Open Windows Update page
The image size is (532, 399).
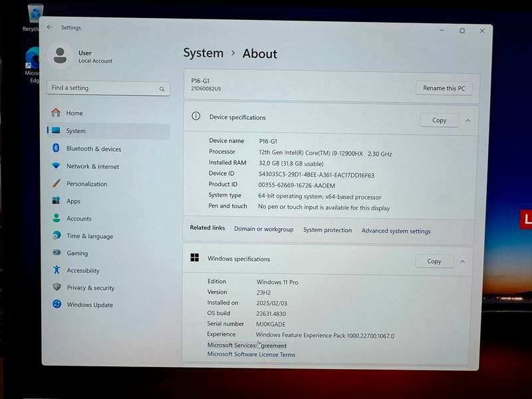(108, 305)
